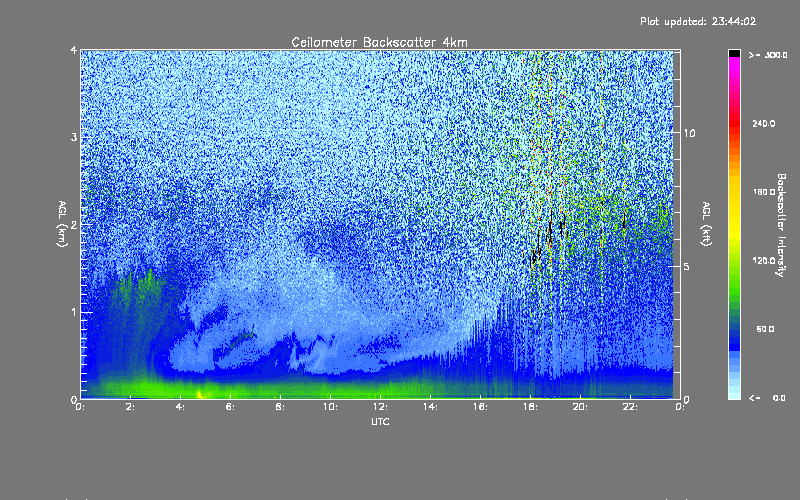The image size is (800, 500).
Task: Select the 'AGL (kft)' right axis label
Action: [706, 224]
